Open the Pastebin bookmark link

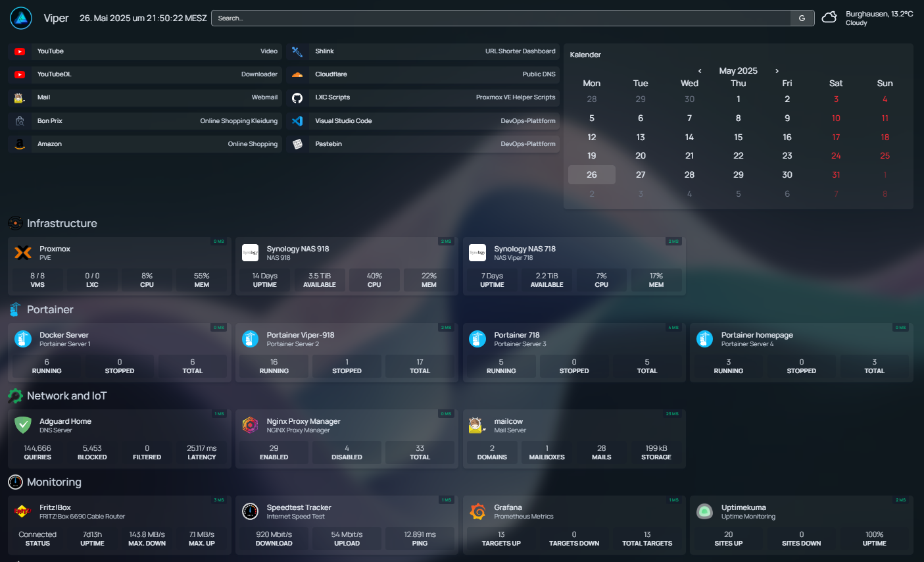pyautogui.click(x=423, y=144)
